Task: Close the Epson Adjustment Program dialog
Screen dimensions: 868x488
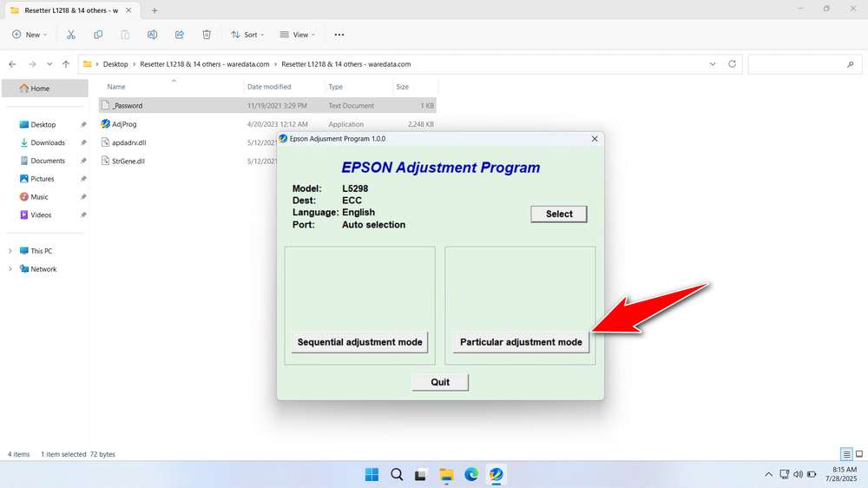Action: point(595,138)
